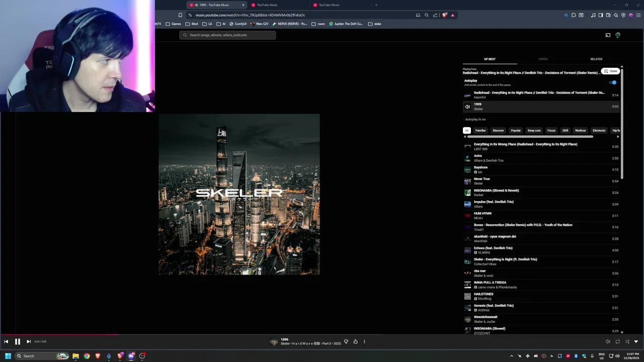Click the queue panel vertical scrollbar

point(622,123)
